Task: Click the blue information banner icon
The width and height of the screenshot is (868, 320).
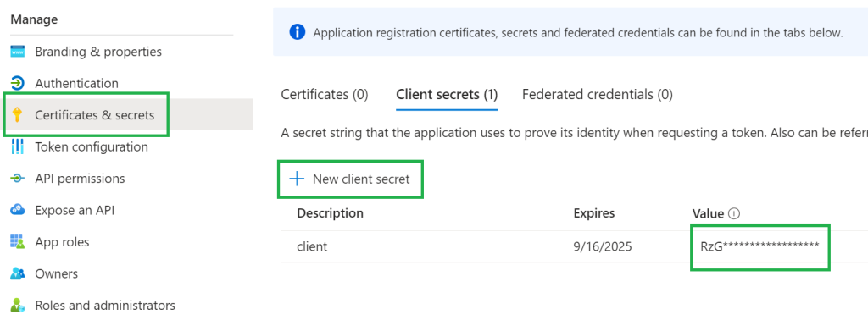Action: (x=298, y=33)
